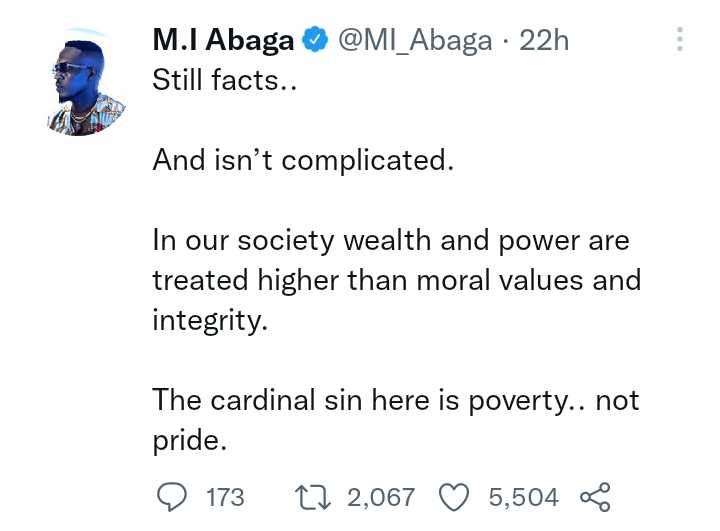The image size is (720, 531).
Task: Click the share icon below the tweet
Action: (596, 497)
